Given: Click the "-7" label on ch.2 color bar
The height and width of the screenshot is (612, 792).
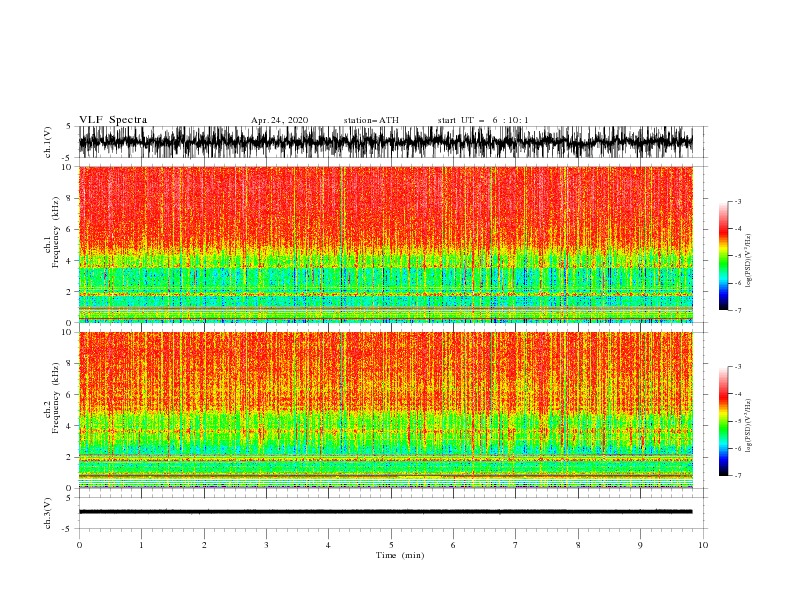Looking at the screenshot, I should pyautogui.click(x=738, y=476).
